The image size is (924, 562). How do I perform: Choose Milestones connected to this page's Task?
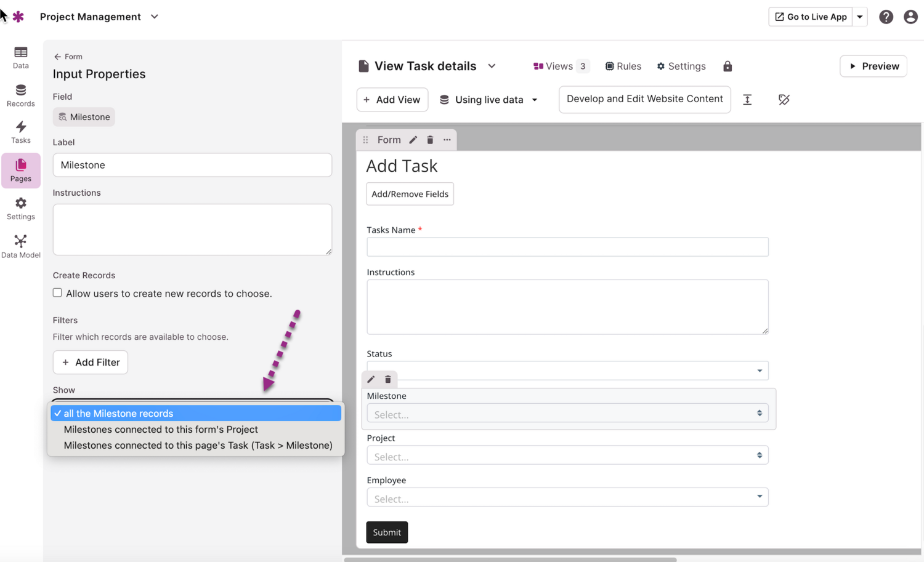pos(198,446)
